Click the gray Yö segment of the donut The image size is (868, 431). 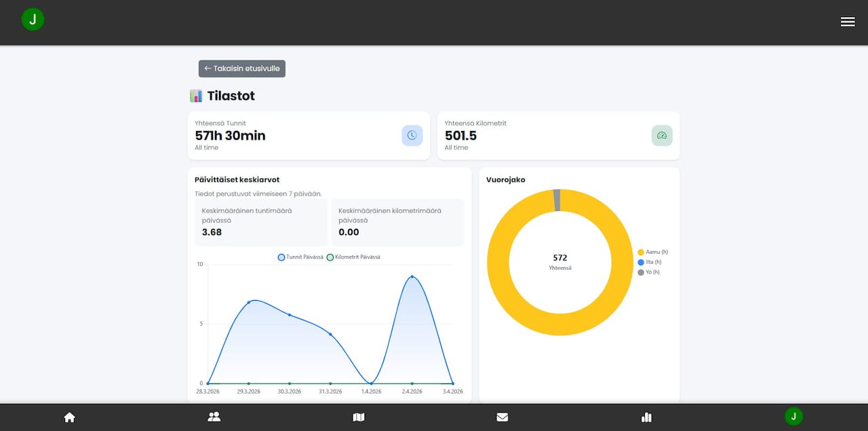coord(557,200)
